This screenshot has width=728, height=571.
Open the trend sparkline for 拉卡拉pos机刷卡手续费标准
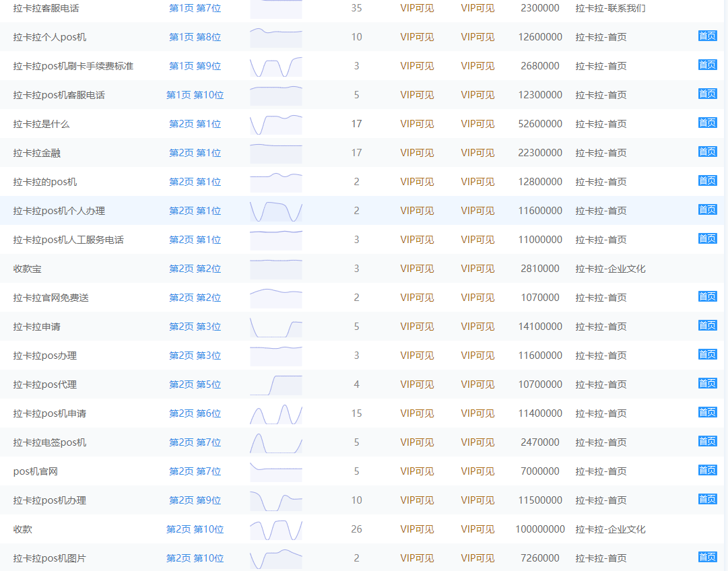pos(276,67)
